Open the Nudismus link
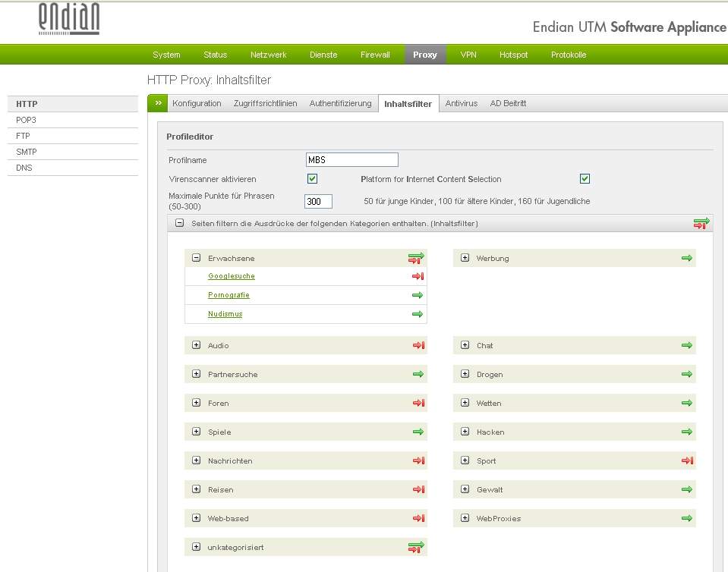This screenshot has width=728, height=572. pos(225,314)
